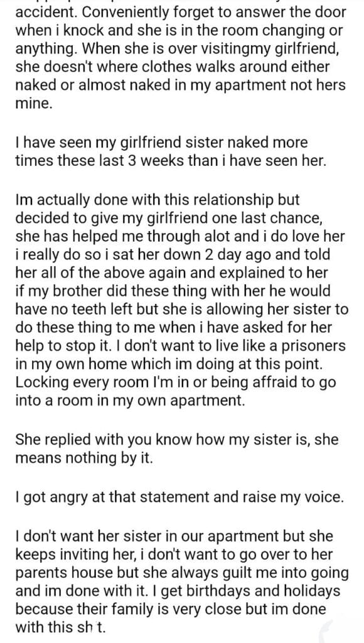The image size is (364, 643).
Task: Click the line "times these last 3 weeks"
Action: tap(171, 161)
